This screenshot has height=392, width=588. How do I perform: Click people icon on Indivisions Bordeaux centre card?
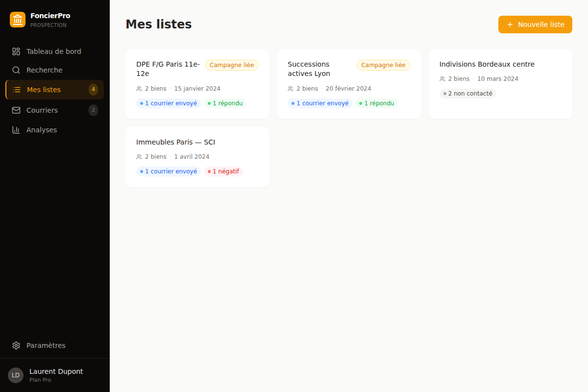pos(442,79)
